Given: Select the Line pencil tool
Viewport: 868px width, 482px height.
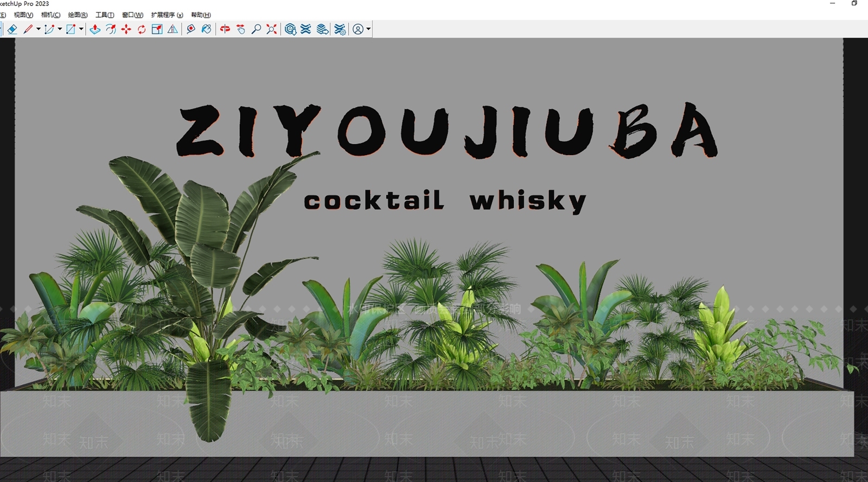Looking at the screenshot, I should tap(28, 29).
